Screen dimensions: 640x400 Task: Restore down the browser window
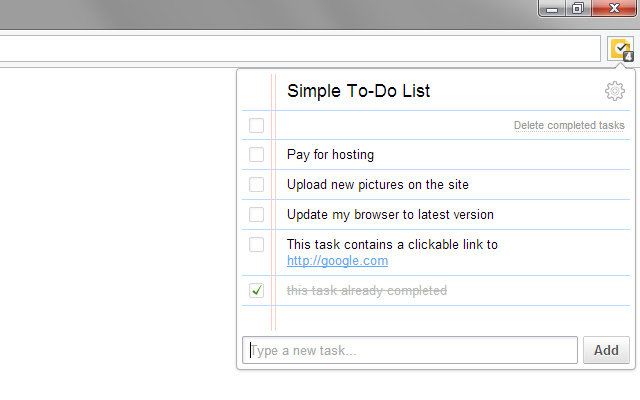(x=578, y=8)
